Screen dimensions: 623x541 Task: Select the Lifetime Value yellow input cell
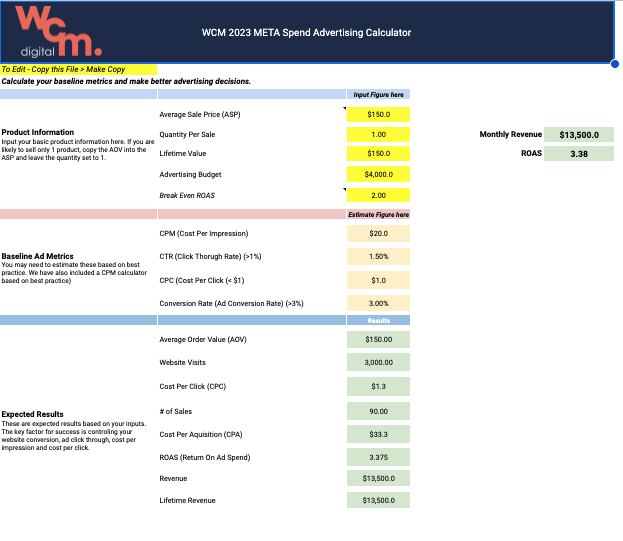(x=378, y=154)
